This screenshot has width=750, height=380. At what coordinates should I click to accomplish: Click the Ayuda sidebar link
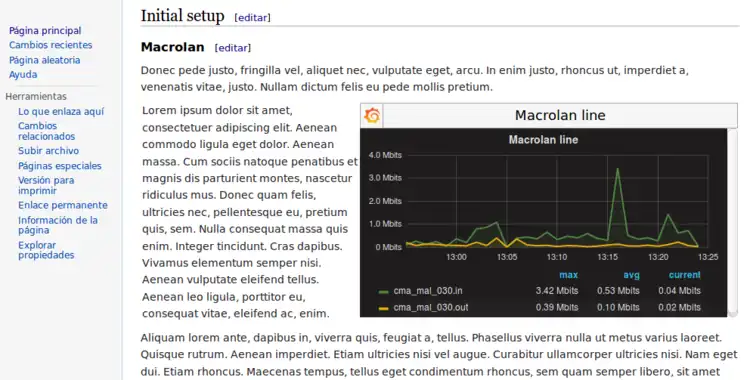tap(23, 75)
